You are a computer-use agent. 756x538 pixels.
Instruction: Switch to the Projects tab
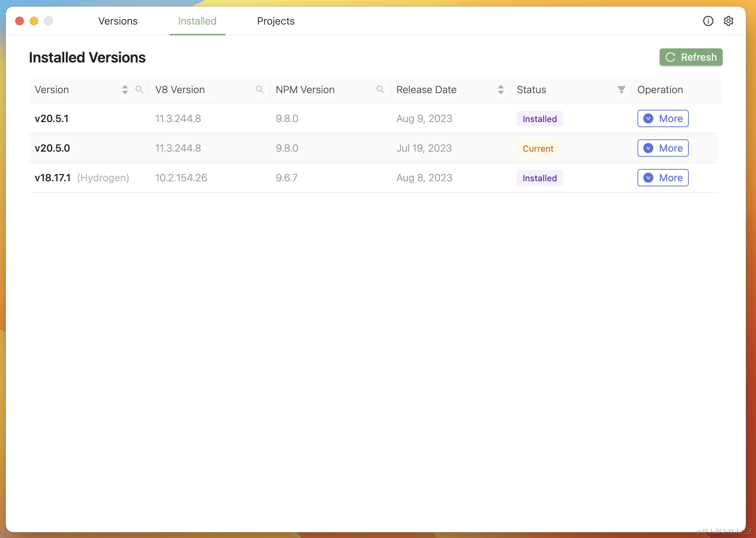(x=276, y=21)
